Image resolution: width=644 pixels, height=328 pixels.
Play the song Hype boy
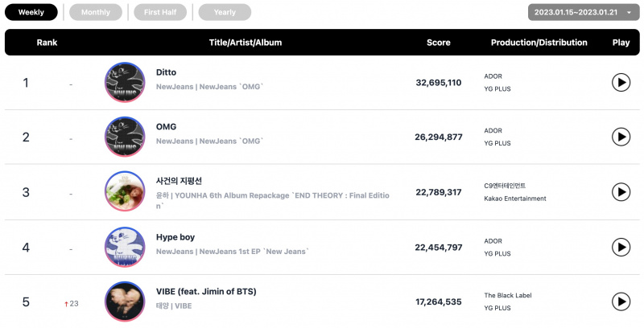[x=621, y=248]
